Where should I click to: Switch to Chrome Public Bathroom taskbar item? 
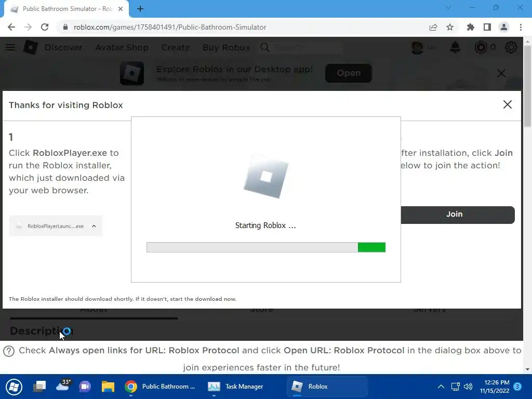point(160,387)
